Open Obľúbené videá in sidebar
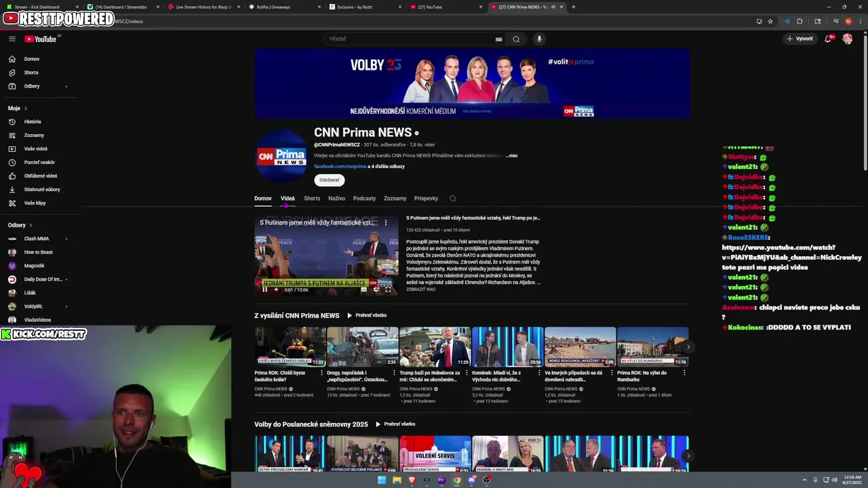The image size is (868, 488). [41, 176]
